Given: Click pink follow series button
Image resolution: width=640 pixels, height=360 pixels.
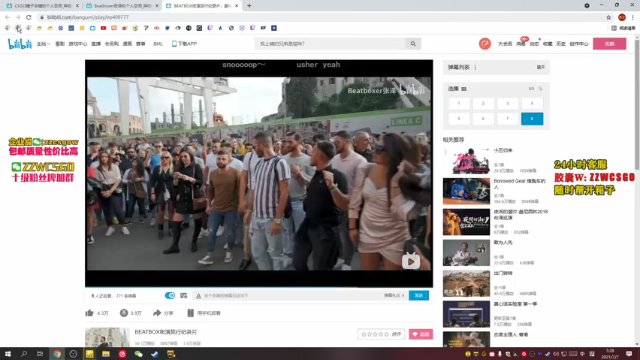Looking at the screenshot, I should point(421,334).
